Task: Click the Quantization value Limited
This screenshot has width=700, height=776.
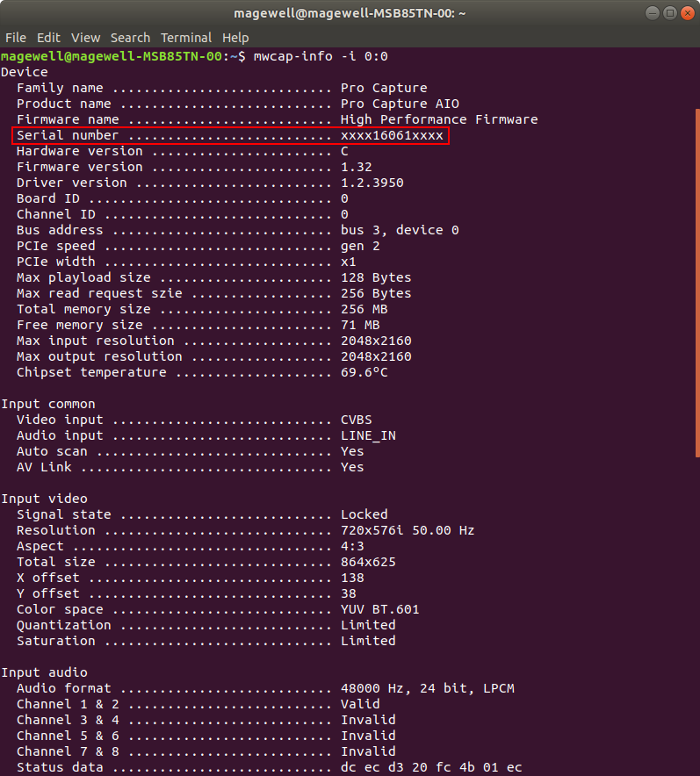Action: pos(368,626)
